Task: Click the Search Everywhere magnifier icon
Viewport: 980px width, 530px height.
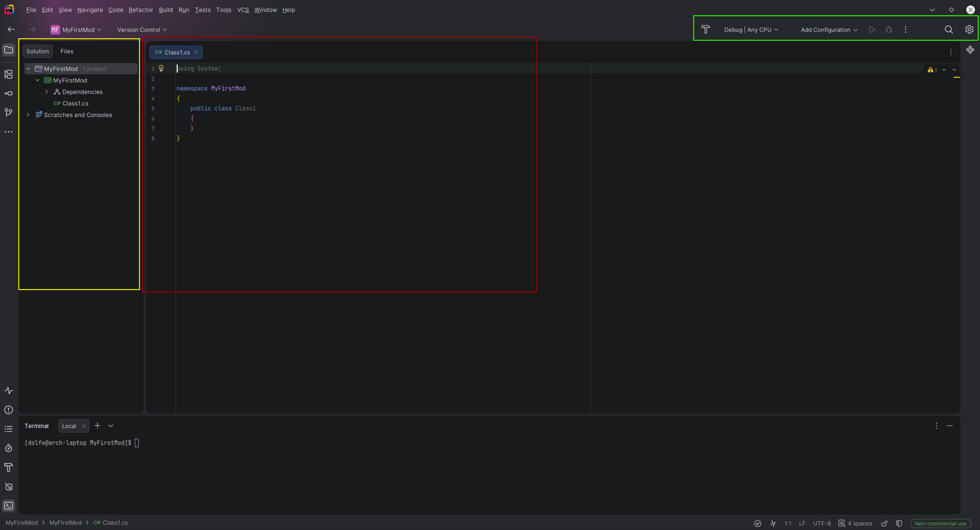Action: 949,30
